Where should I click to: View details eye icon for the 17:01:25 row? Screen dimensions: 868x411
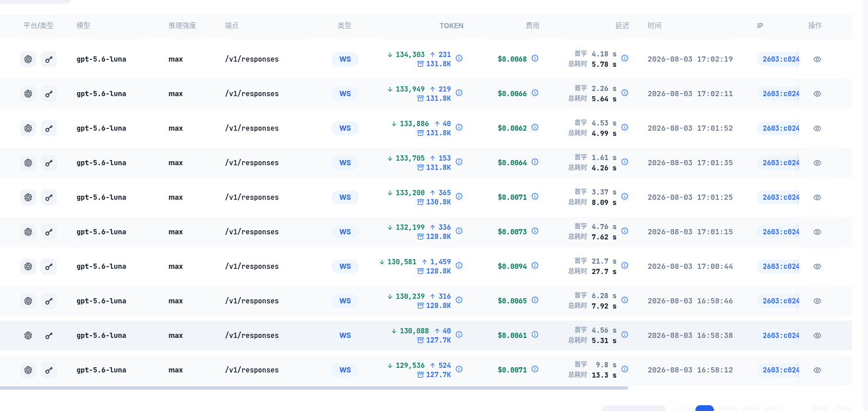[817, 197]
